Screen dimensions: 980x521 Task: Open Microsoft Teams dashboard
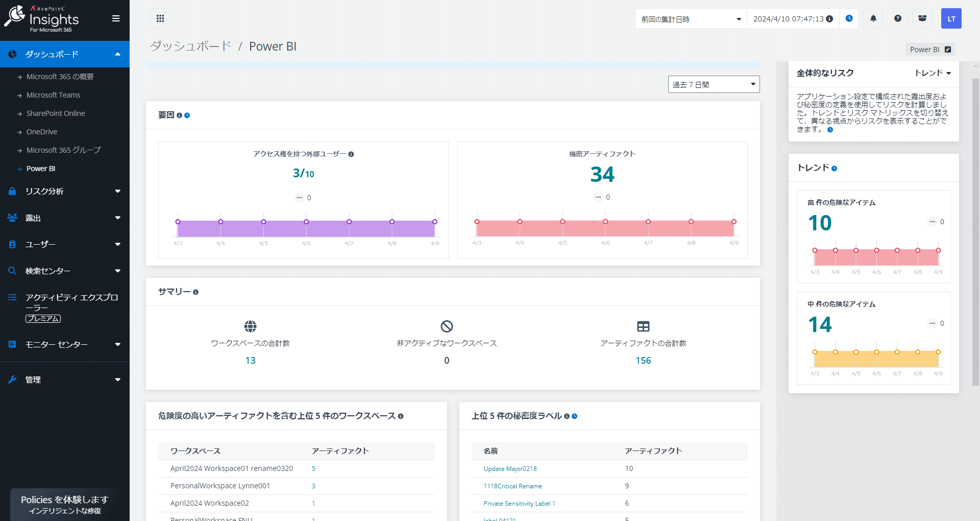click(53, 95)
